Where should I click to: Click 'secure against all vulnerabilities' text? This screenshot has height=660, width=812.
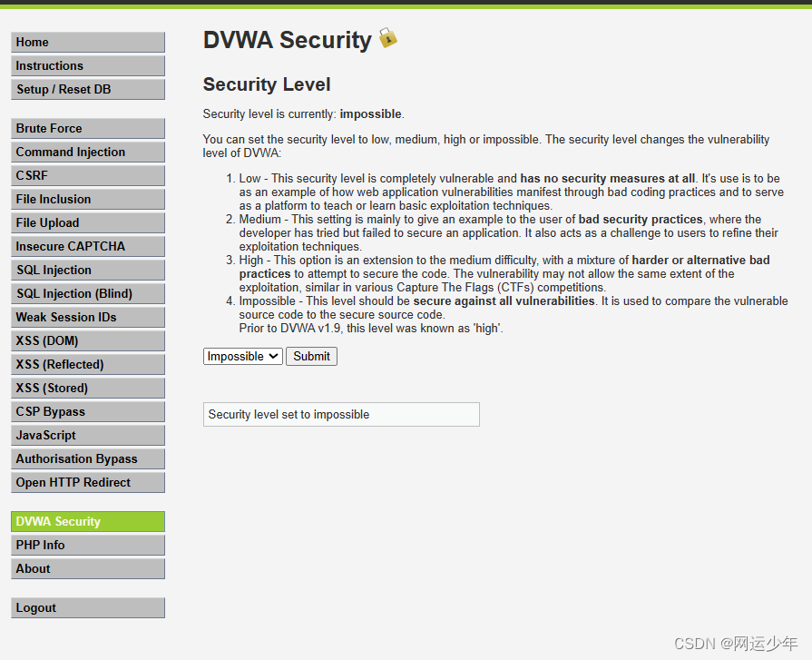tap(504, 301)
